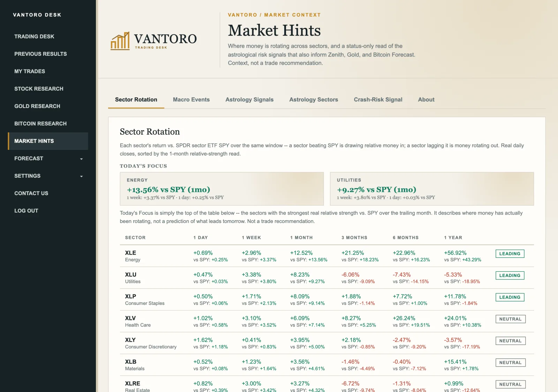This screenshot has height=392, width=558.
Task: Navigate to Stock Research
Action: [39, 89]
